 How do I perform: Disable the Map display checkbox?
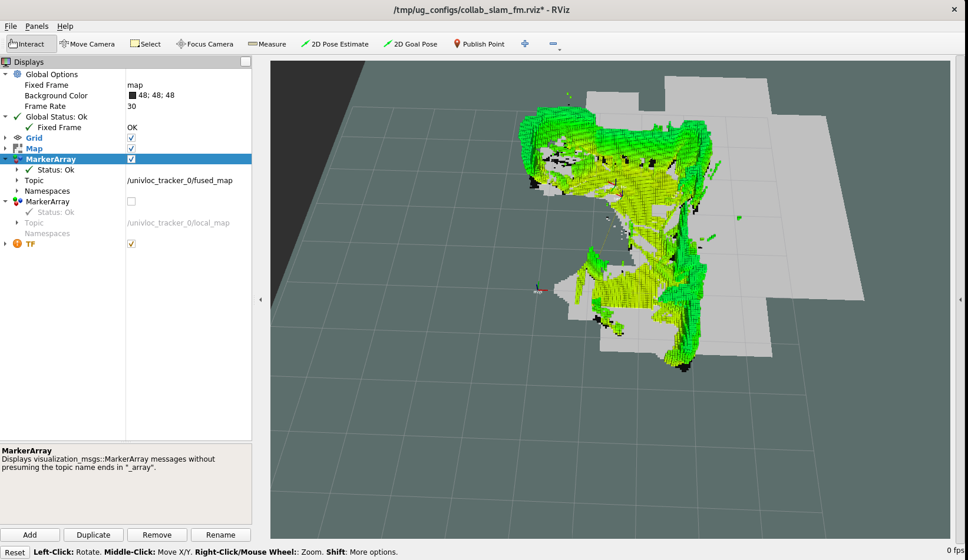pos(131,149)
